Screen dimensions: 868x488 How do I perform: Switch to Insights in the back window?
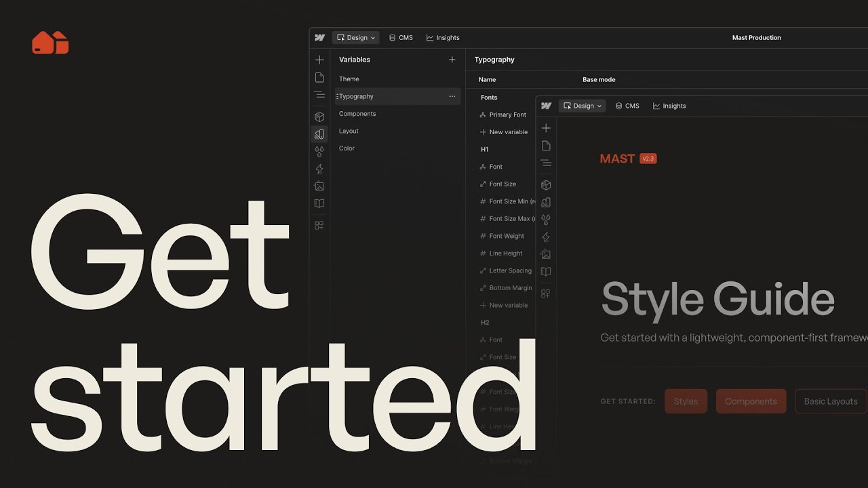pyautogui.click(x=443, y=38)
